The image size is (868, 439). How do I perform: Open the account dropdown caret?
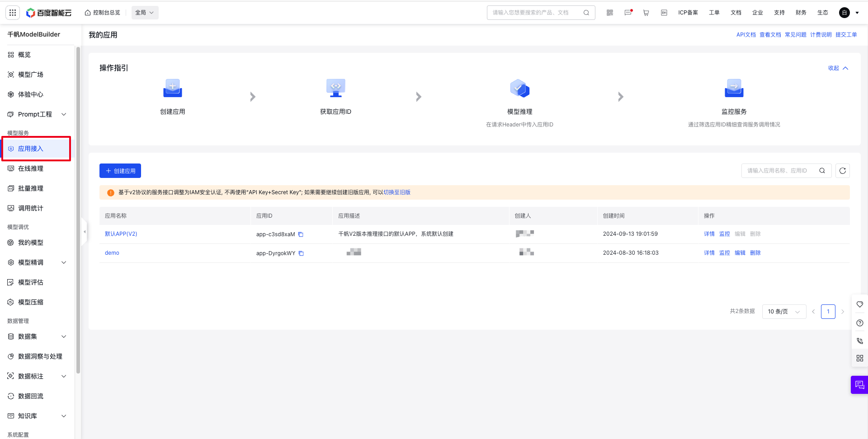click(857, 13)
